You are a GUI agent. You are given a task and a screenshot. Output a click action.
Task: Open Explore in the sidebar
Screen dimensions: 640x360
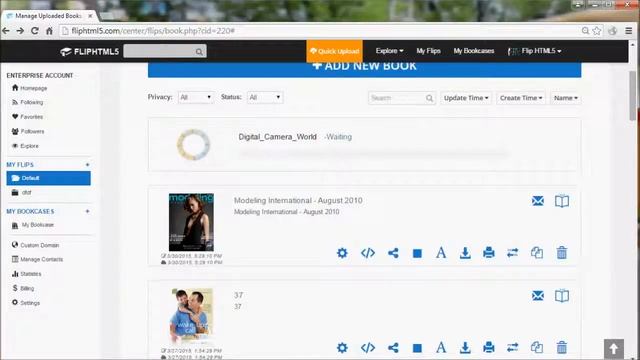(x=25, y=146)
